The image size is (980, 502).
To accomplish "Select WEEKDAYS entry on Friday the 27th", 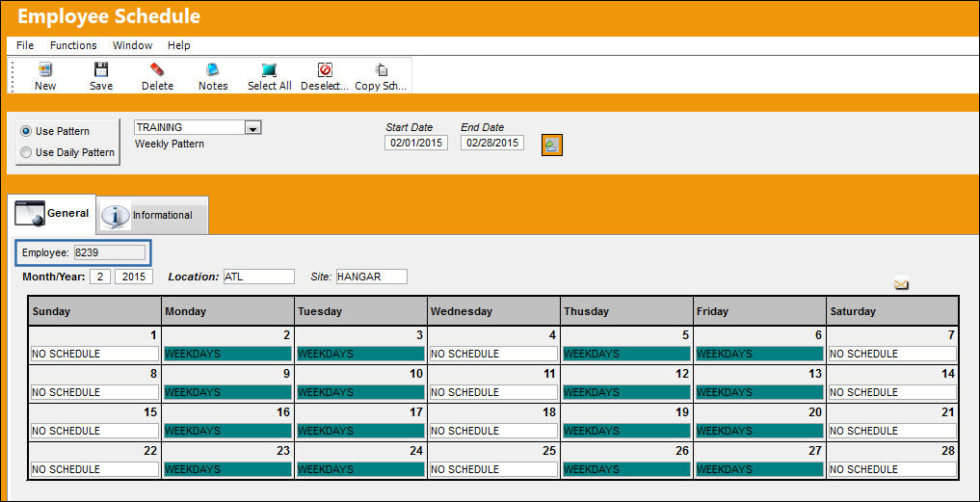I will point(760,469).
